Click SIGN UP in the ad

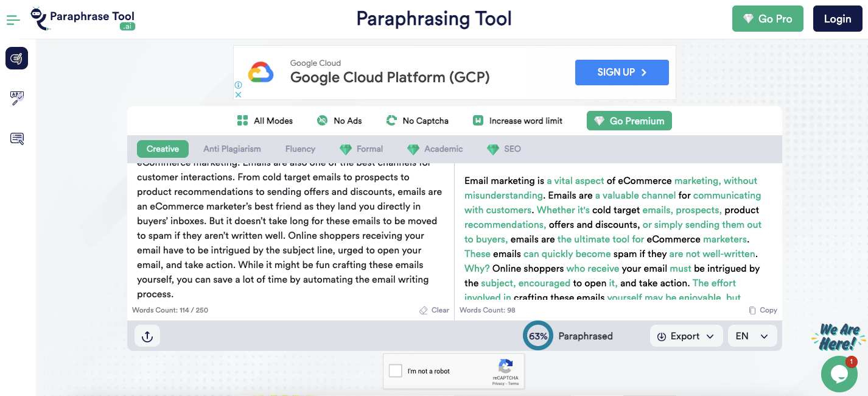point(622,72)
